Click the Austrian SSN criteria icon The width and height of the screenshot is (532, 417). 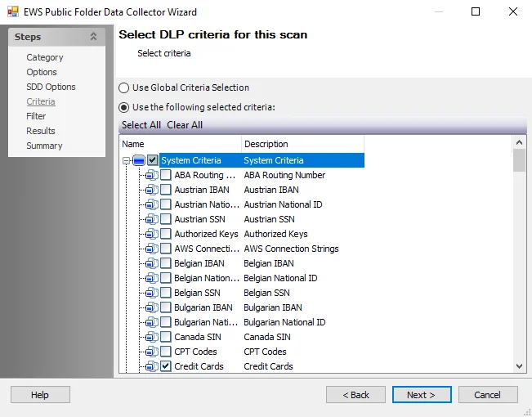152,219
